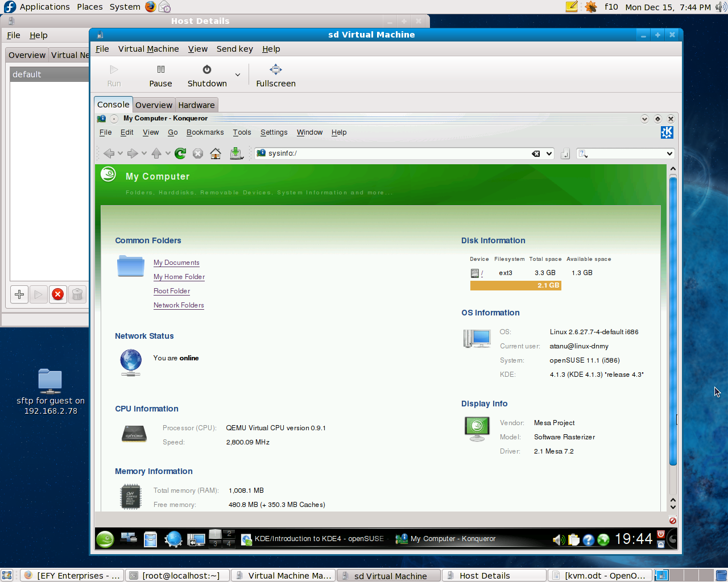Screen dimensions: 728x582
Task: Click the red stop network button
Action: (x=58, y=294)
